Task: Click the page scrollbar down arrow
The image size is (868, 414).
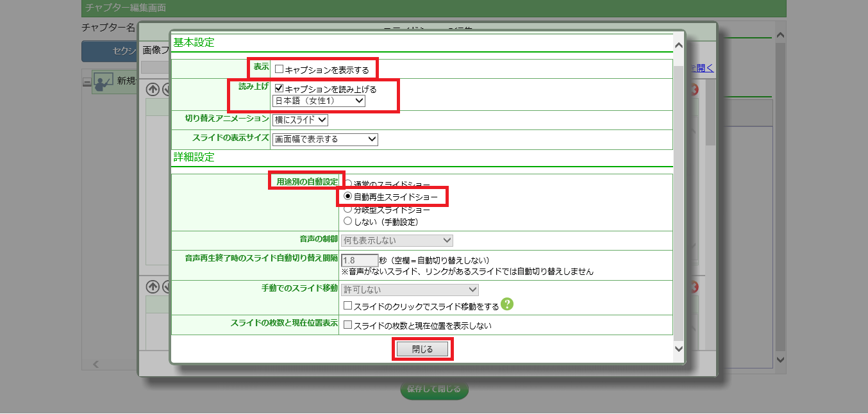Action: [x=780, y=360]
